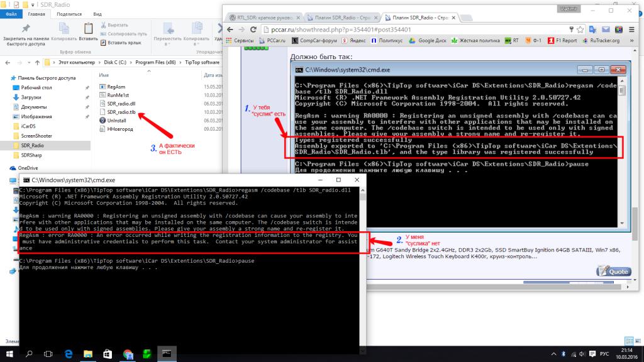Open the Store icon on taskbar
Image resolution: width=644 pixels, height=362 pixels.
(106, 354)
